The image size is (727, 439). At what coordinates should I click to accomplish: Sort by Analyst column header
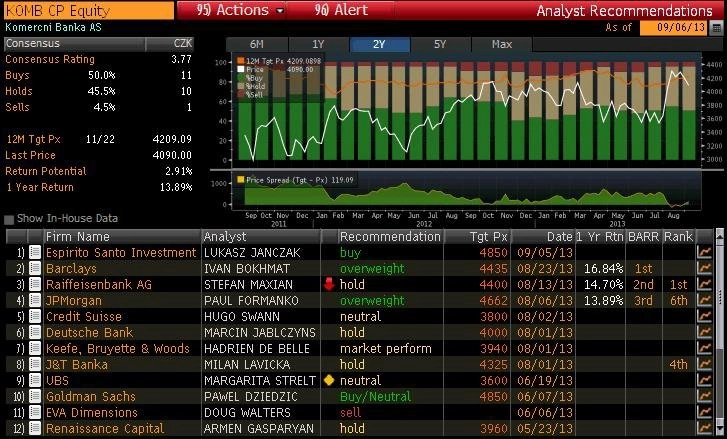pyautogui.click(x=261, y=236)
